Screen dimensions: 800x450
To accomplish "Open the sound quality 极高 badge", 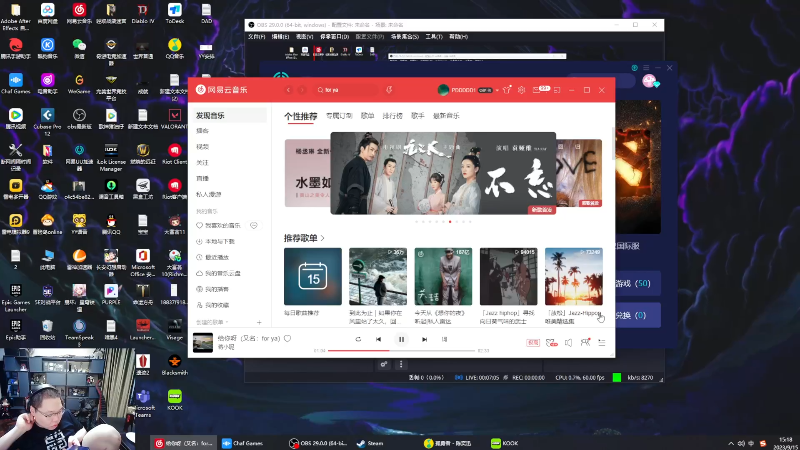I will click(x=533, y=343).
